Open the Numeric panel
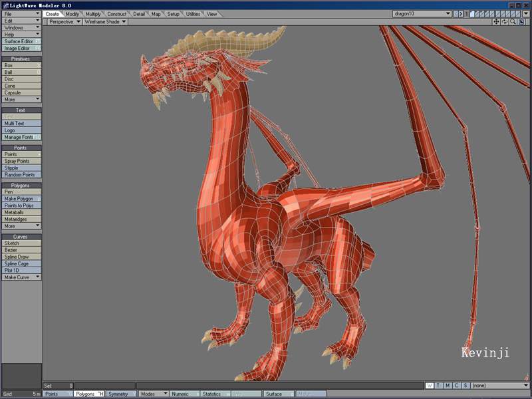Image resolution: width=532 pixels, height=399 pixels. [184, 394]
